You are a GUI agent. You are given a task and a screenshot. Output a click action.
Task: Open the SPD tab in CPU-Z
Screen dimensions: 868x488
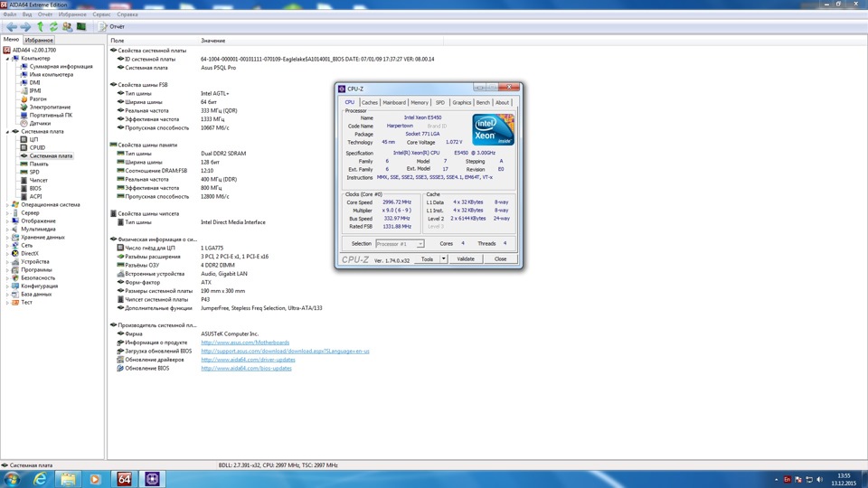pyautogui.click(x=440, y=102)
